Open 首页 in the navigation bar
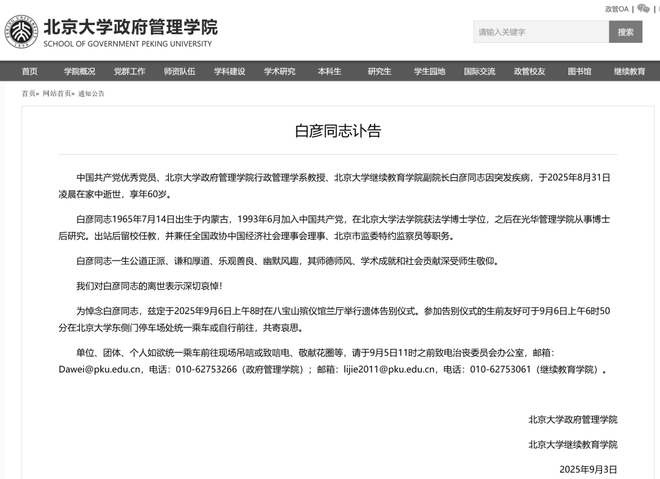Screen dimensions: 660x479 [29, 71]
